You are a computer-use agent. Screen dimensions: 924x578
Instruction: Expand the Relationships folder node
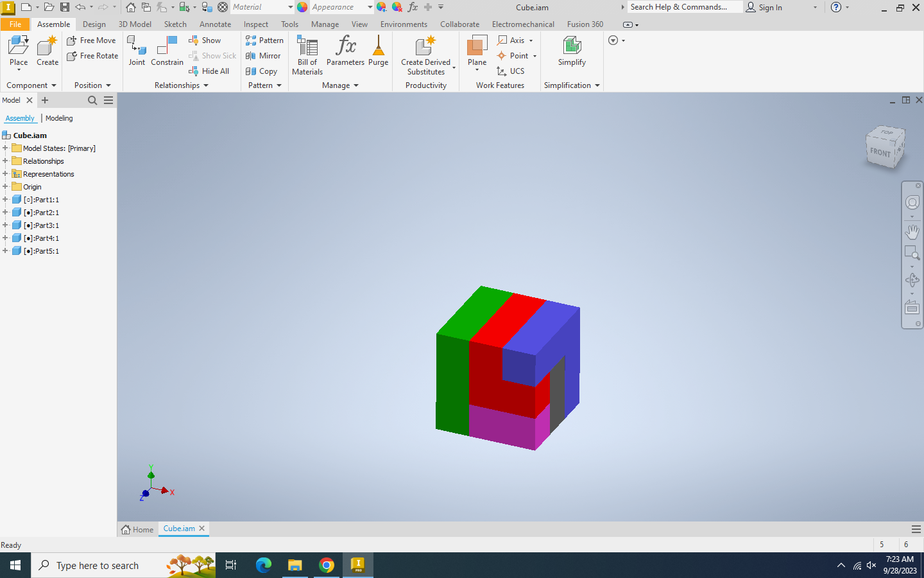point(5,161)
